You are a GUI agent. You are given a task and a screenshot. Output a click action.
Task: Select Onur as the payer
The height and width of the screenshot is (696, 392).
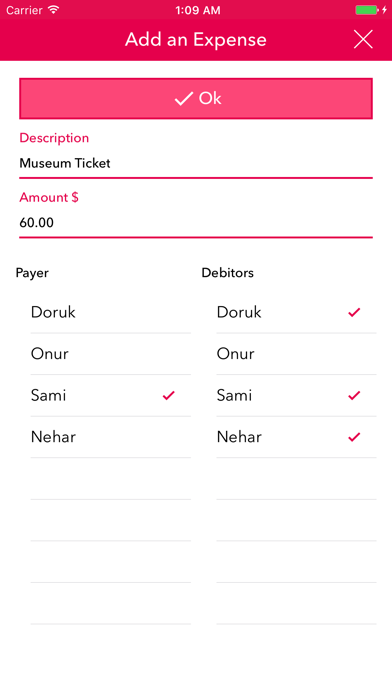[111, 354]
